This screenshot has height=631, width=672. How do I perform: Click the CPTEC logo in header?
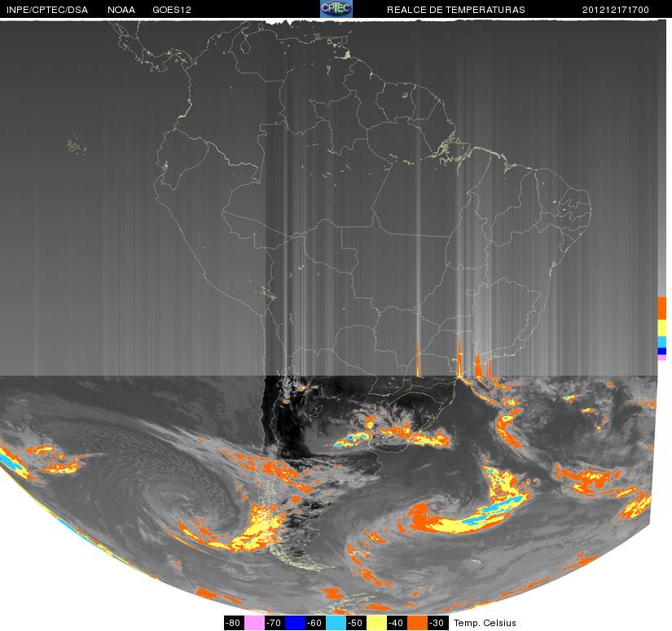[336, 9]
